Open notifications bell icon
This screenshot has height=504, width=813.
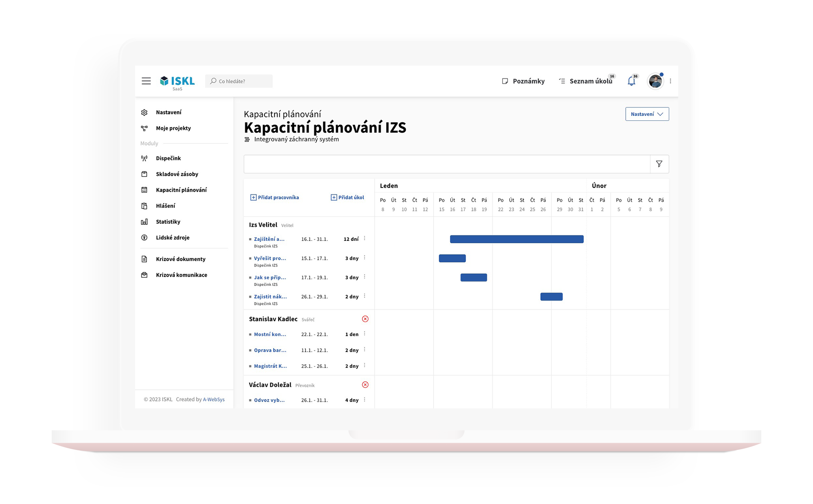point(631,81)
